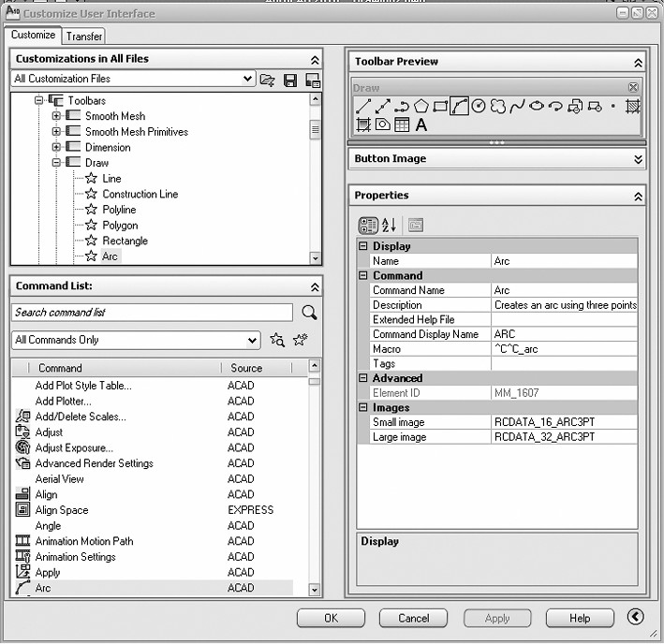
Task: Expand the Button Image panel
Action: coord(638,159)
